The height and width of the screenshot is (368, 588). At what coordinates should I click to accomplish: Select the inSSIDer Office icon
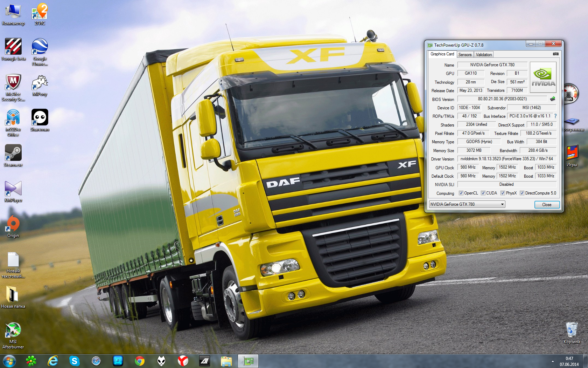[13, 123]
